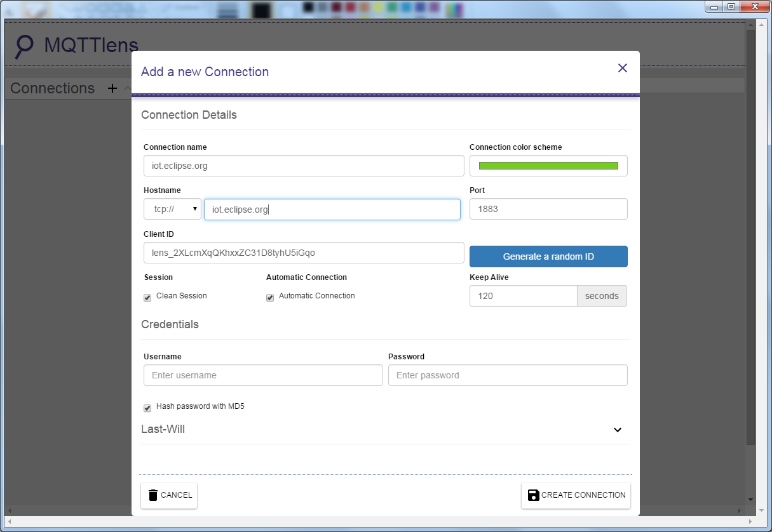The width and height of the screenshot is (772, 532).
Task: Disable the Automatic Connection checkbox
Action: 270,297
